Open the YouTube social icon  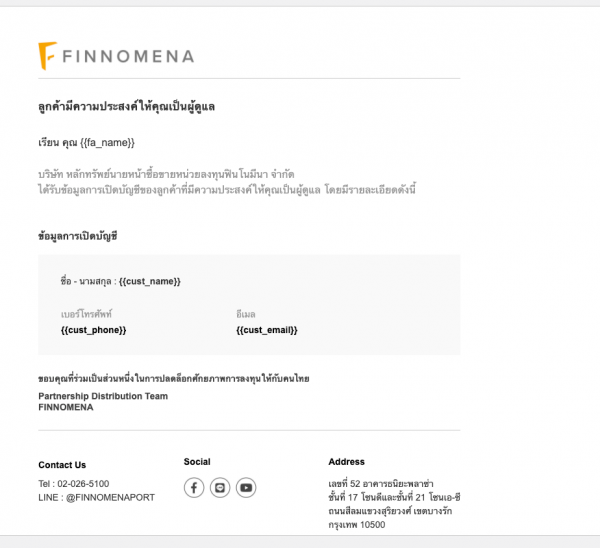[x=246, y=488]
